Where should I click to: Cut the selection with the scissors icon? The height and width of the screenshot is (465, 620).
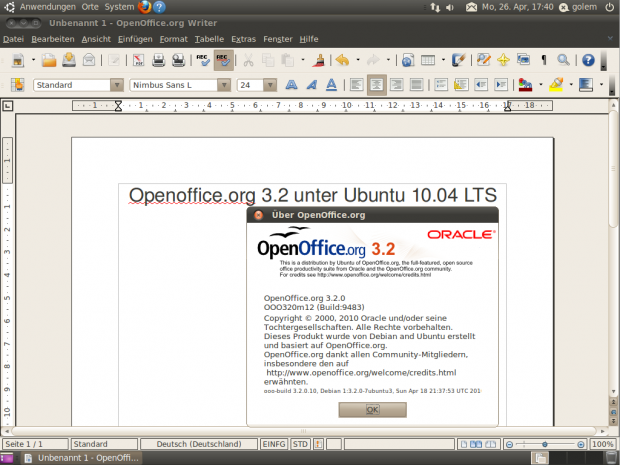click(x=248, y=60)
